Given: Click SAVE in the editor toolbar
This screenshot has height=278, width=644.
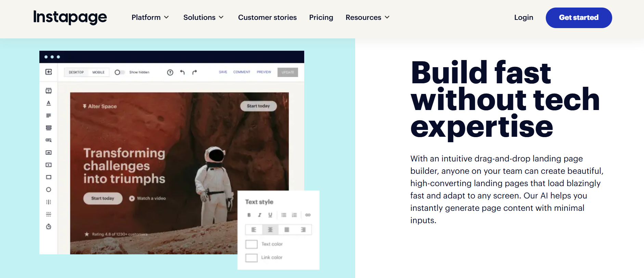Looking at the screenshot, I should (x=223, y=72).
